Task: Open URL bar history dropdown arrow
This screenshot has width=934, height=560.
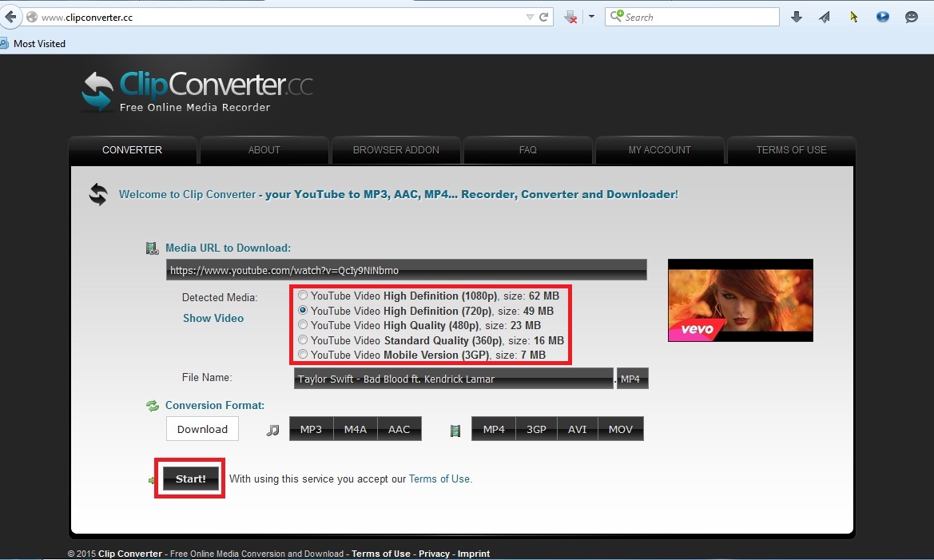Action: coord(530,18)
